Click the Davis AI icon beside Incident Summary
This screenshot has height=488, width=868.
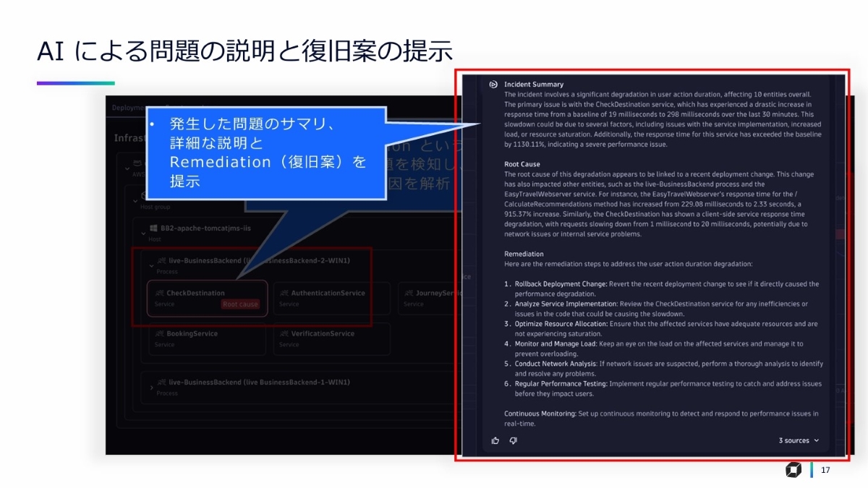click(x=494, y=85)
